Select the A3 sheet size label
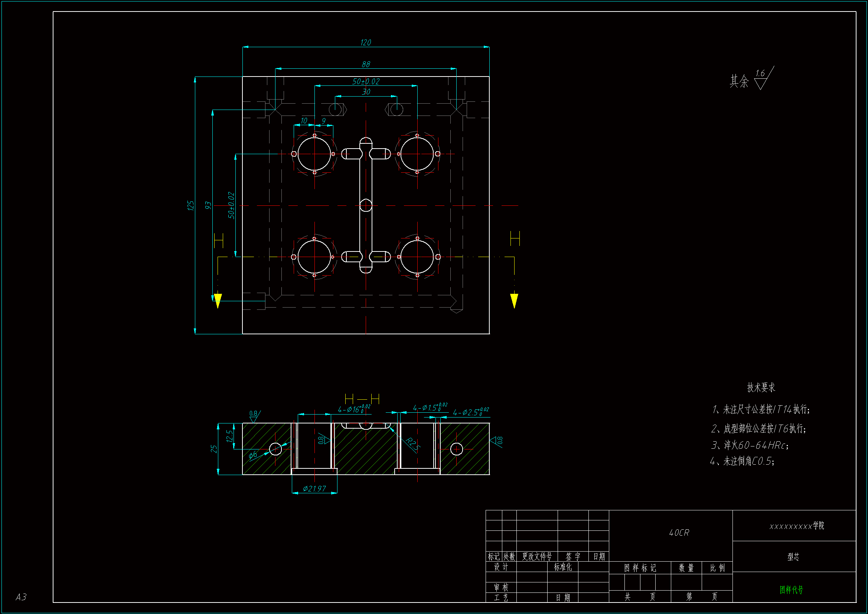 click(x=21, y=597)
